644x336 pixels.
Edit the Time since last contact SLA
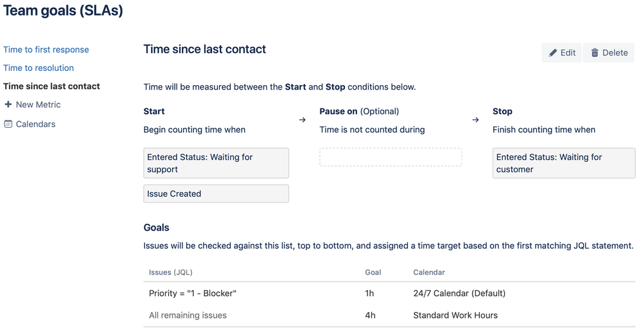pyautogui.click(x=561, y=53)
